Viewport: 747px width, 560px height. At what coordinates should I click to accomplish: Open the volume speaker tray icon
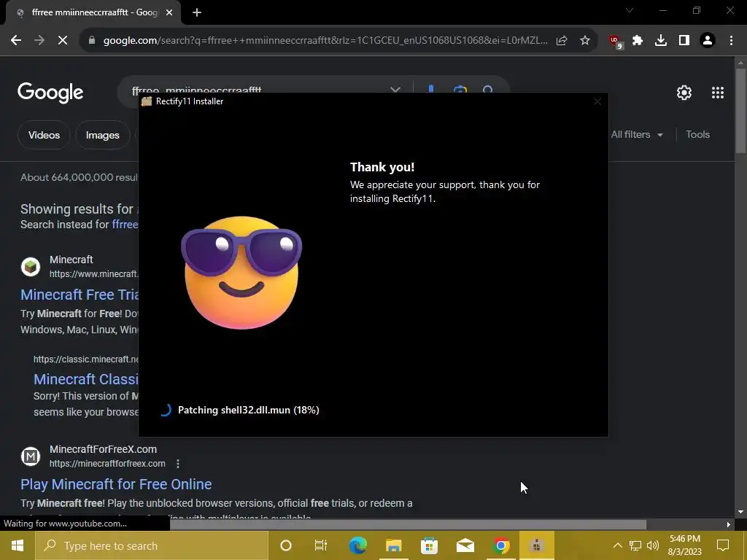click(x=653, y=545)
